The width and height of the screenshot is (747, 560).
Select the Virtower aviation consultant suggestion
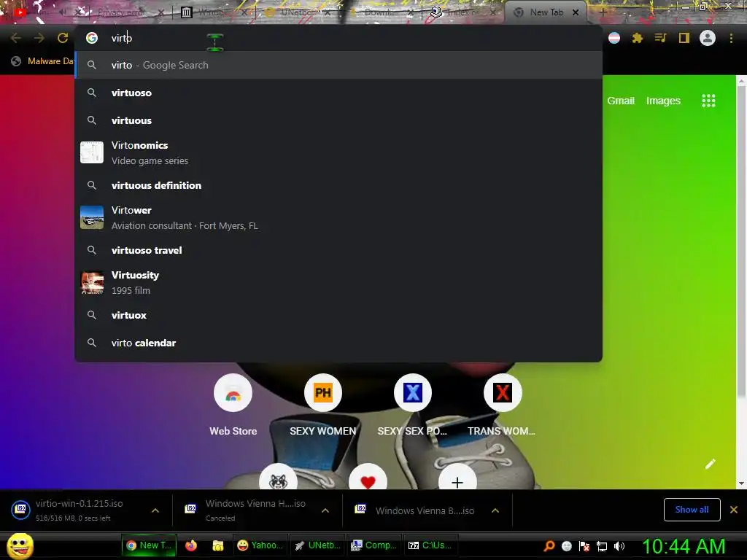[x=338, y=217]
